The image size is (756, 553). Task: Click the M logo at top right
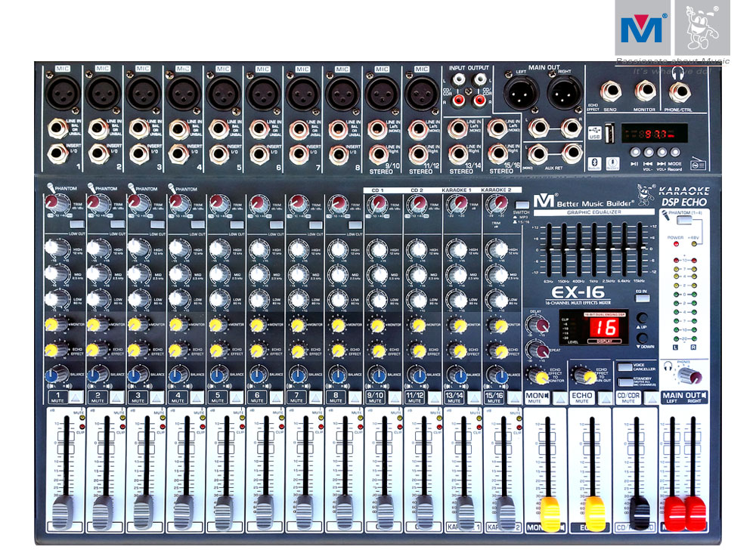(x=643, y=28)
